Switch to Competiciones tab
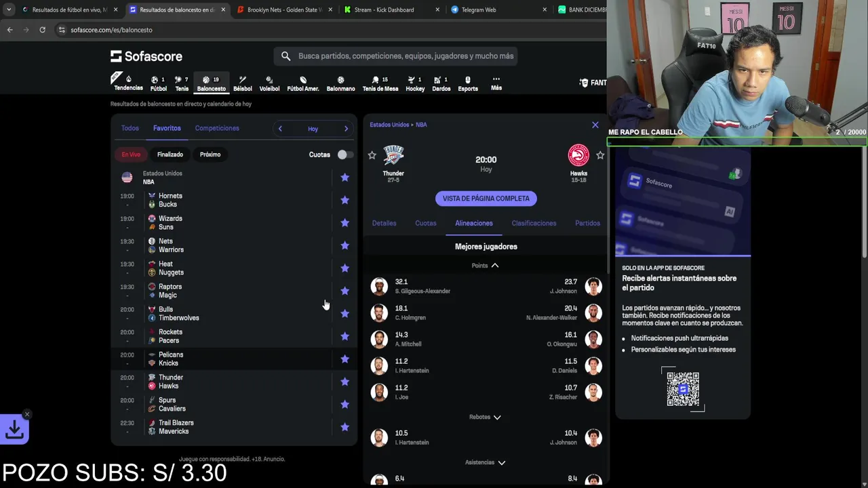 click(217, 128)
